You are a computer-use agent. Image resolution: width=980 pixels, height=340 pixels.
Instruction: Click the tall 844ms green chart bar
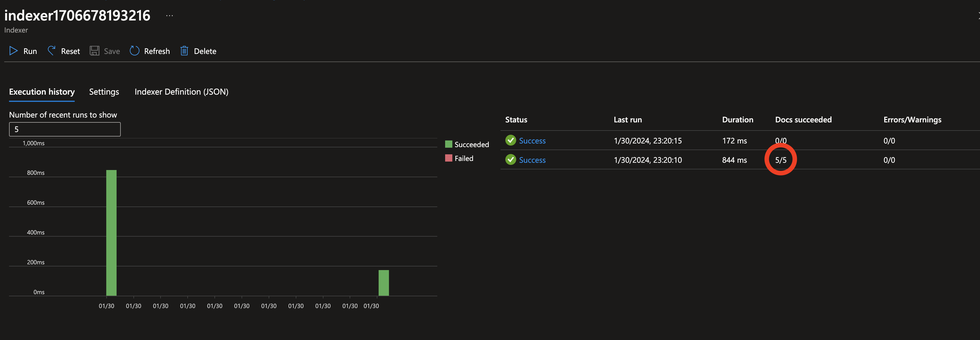click(x=111, y=232)
